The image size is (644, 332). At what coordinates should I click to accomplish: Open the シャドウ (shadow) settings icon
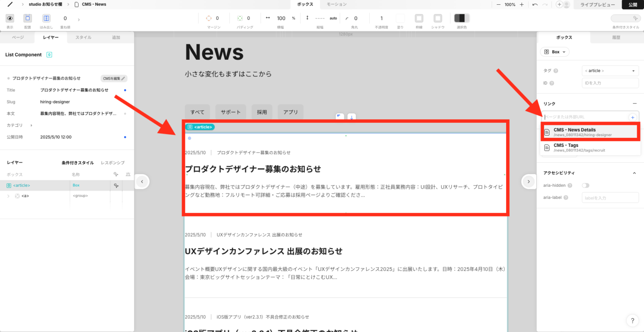(x=437, y=18)
